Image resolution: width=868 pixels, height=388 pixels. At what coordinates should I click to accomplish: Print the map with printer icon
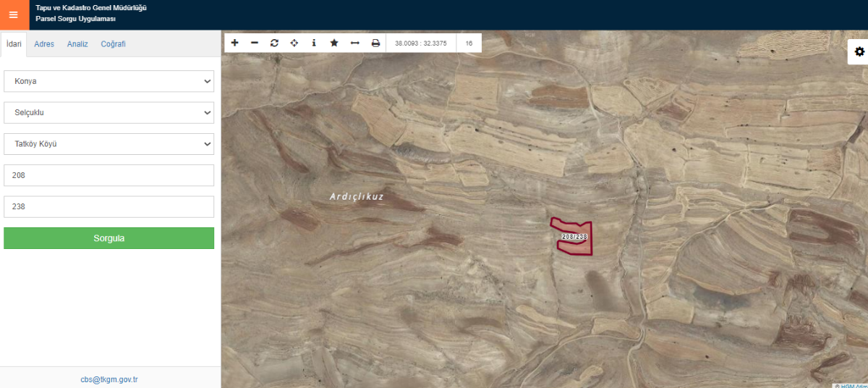pyautogui.click(x=375, y=43)
